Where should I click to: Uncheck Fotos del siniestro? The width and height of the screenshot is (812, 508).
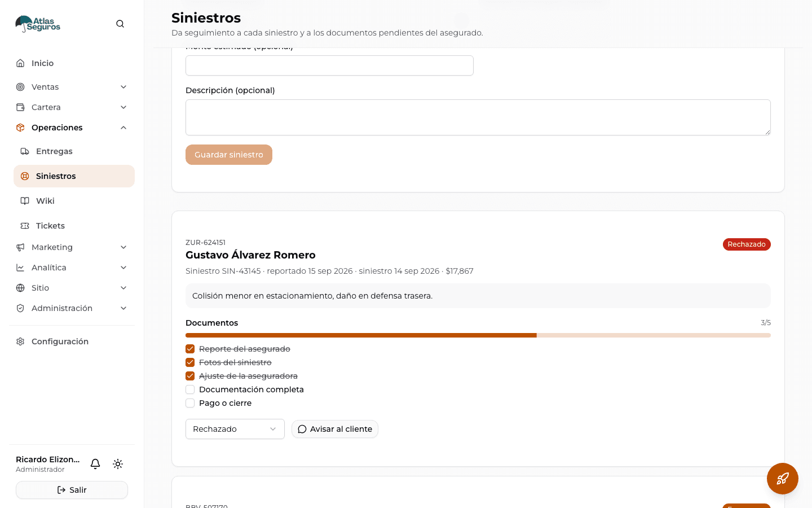point(190,362)
